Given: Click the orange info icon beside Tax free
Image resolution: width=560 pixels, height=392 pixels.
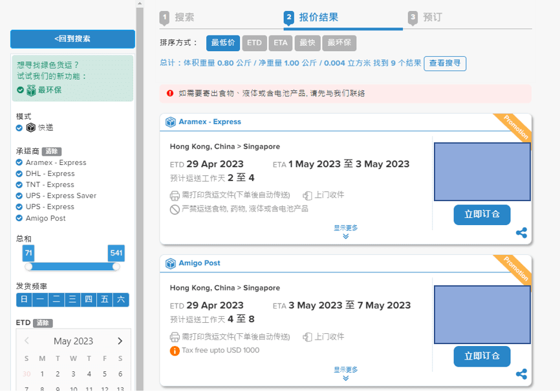Looking at the screenshot, I should pyautogui.click(x=175, y=351).
